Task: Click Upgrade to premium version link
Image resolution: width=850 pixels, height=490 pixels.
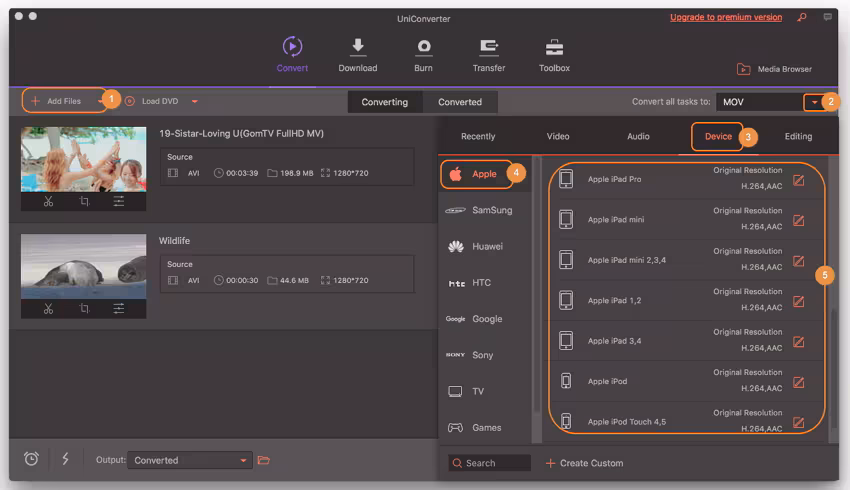Action: [x=726, y=17]
